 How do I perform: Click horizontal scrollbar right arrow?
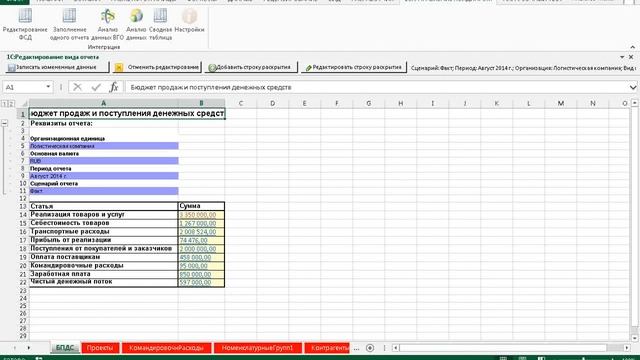point(627,348)
